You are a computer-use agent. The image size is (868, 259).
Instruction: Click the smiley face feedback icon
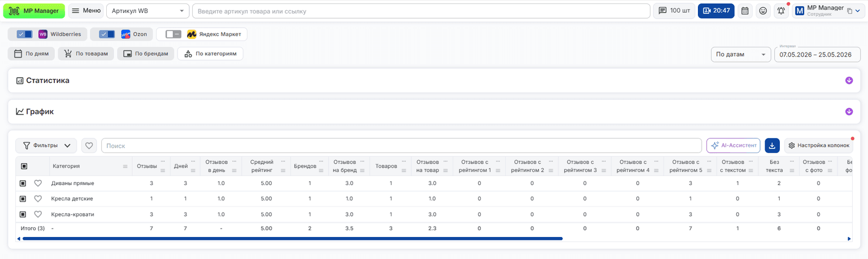tap(763, 11)
